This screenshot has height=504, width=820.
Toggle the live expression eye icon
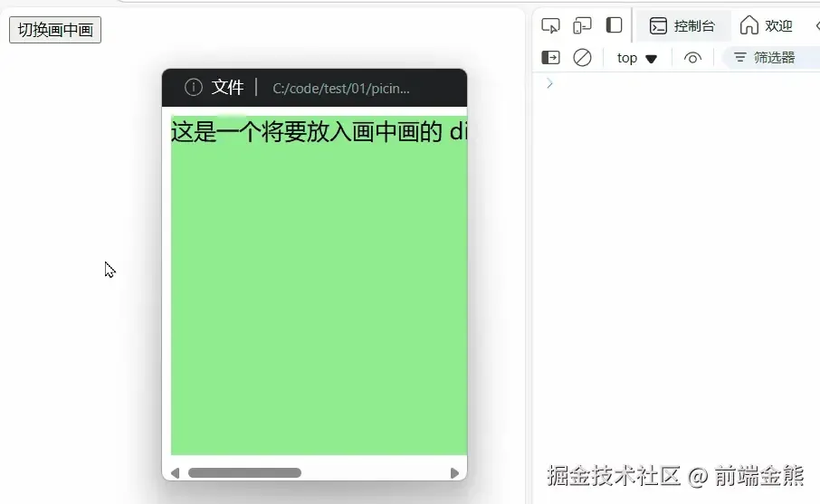692,58
